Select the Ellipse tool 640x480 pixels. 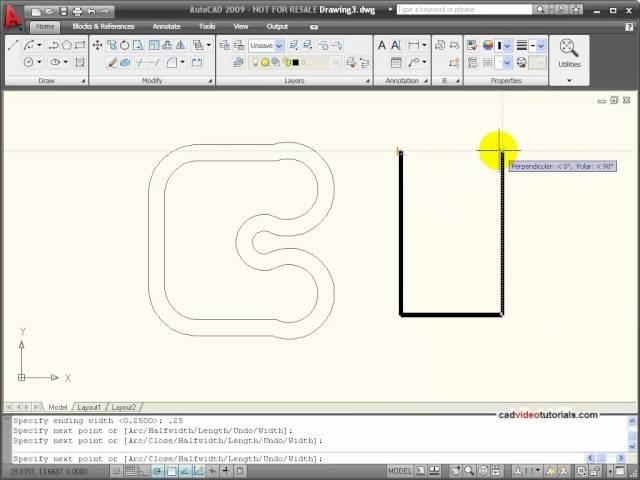click(x=55, y=62)
